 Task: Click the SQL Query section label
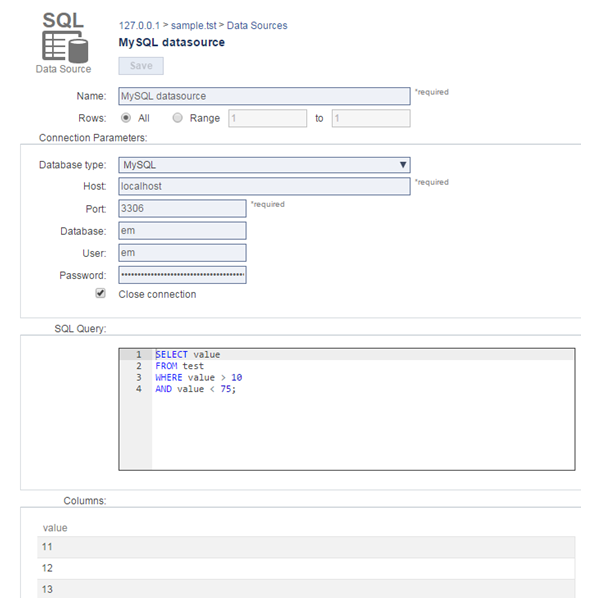pyautogui.click(x=80, y=329)
